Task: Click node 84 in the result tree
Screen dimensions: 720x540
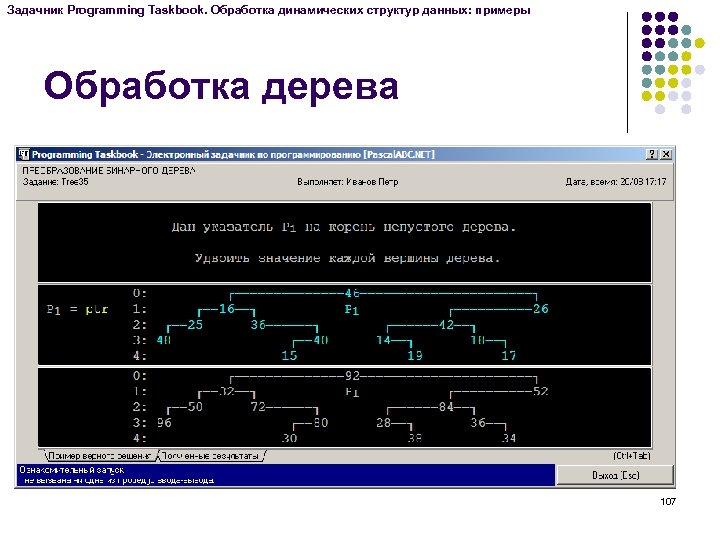Action: (446, 407)
